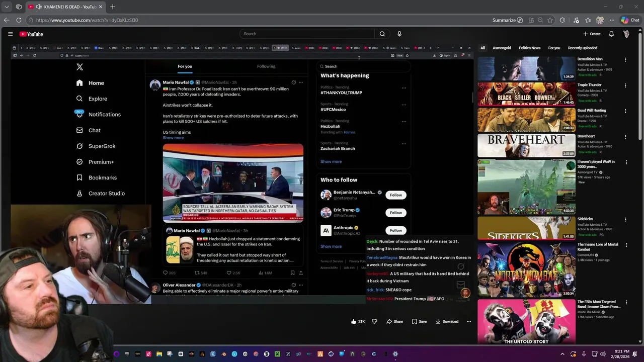Viewport: 644px width, 362px height.
Task: Click the browser address bar URL
Action: [87, 20]
